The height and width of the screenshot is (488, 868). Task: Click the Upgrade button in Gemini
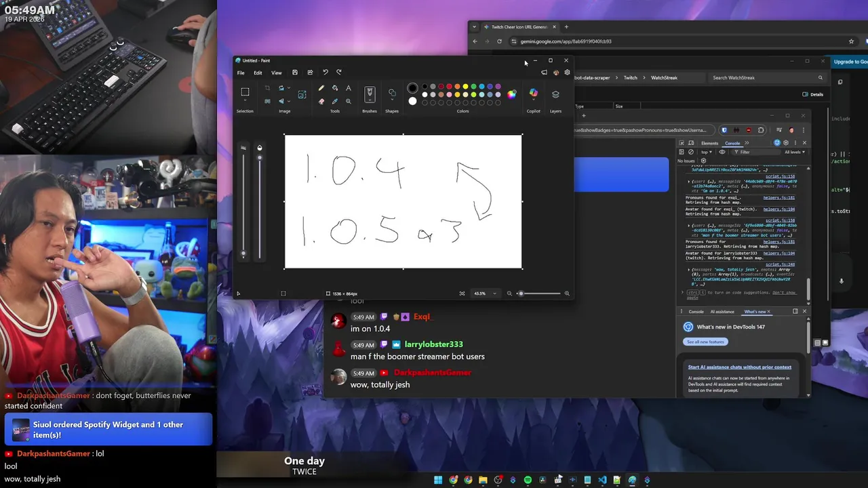[x=850, y=62]
